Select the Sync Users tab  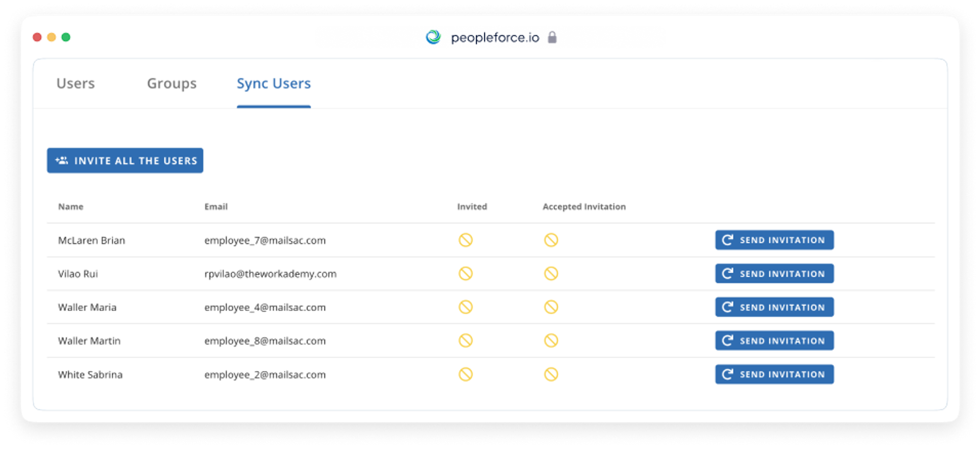(274, 83)
